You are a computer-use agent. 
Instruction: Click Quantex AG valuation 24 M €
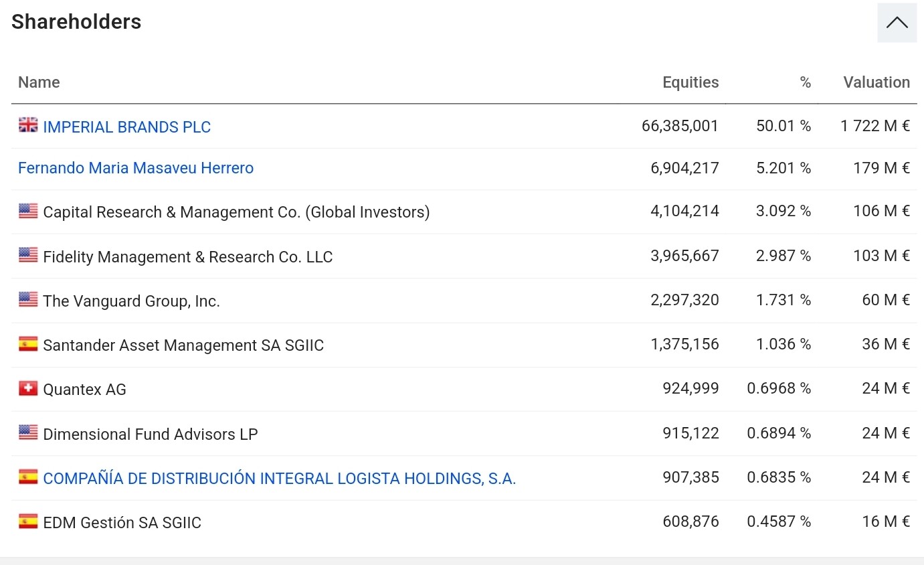click(886, 388)
